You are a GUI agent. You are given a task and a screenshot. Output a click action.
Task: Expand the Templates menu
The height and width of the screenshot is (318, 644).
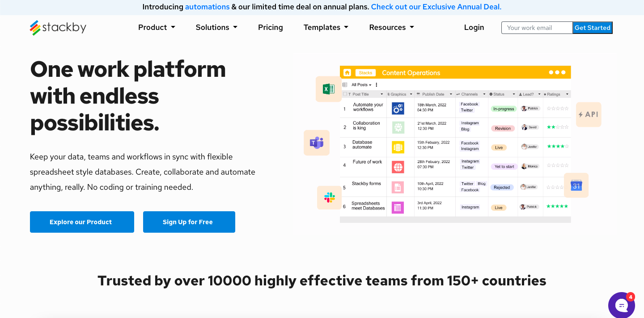click(x=326, y=27)
